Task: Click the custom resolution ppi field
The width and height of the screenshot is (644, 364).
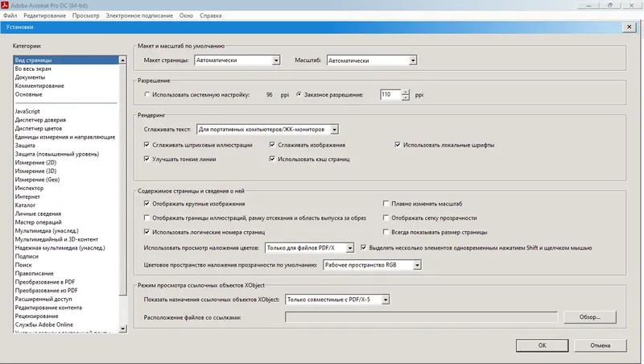Action: pos(390,94)
